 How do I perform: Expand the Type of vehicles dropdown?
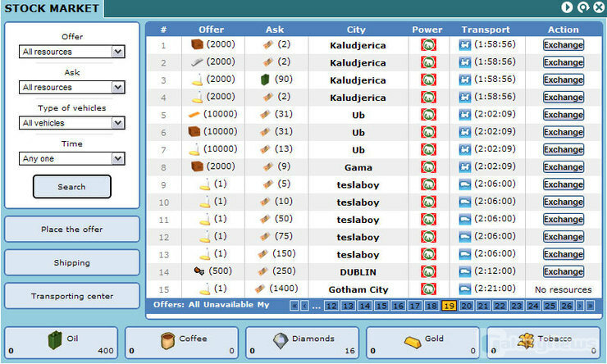pyautogui.click(x=71, y=123)
